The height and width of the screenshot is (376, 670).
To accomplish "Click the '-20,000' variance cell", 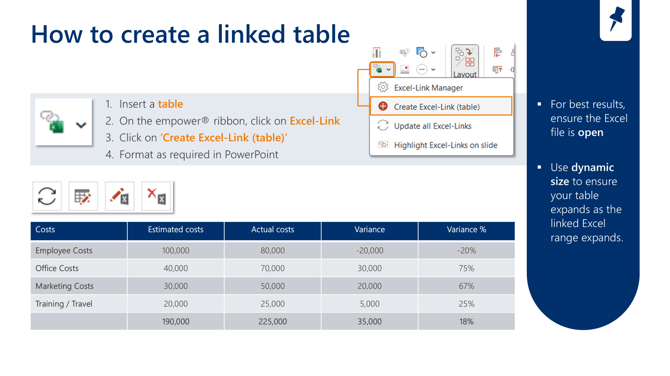I will pyautogui.click(x=370, y=250).
